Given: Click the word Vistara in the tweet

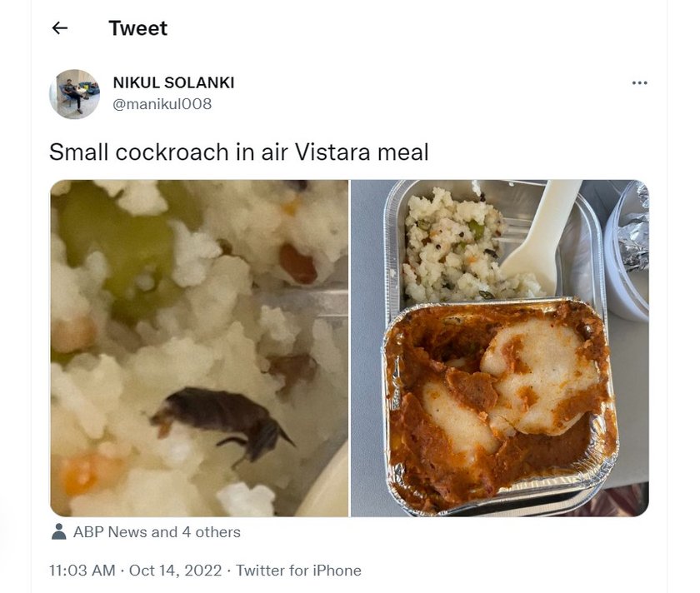Looking at the screenshot, I should tap(332, 152).
